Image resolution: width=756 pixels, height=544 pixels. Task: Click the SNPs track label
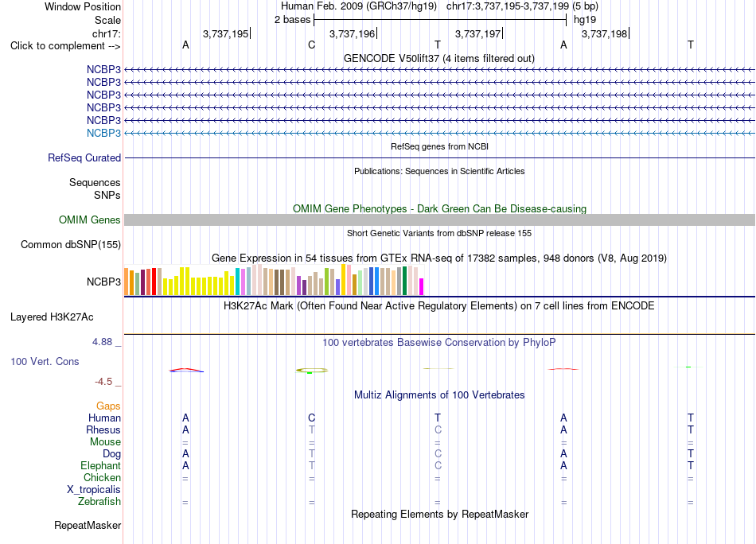107,195
